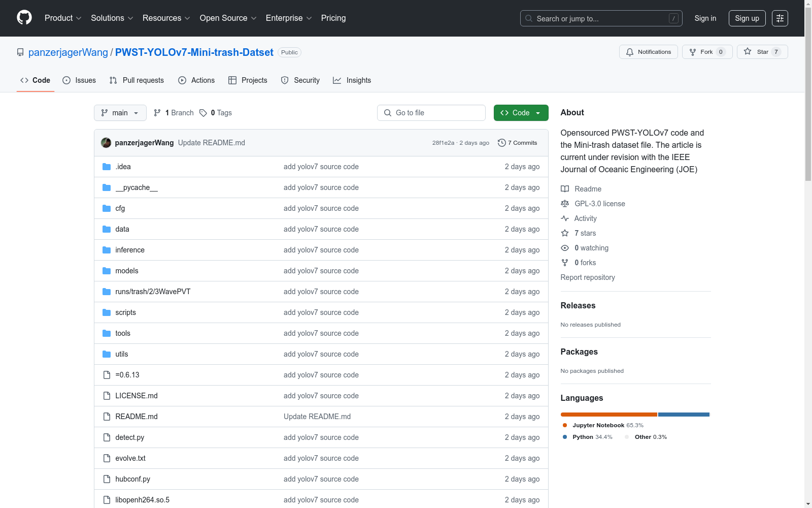Click the scales icon beside GPL-3.0 license

[565, 204]
